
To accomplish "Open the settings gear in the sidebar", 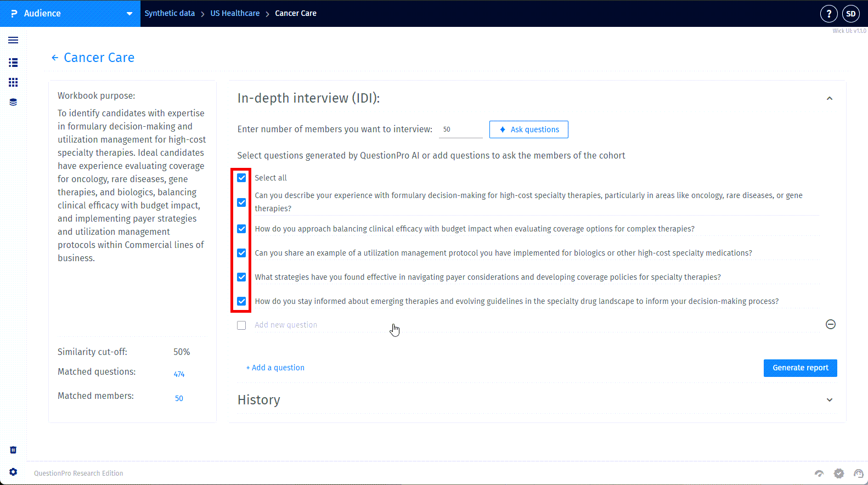I will [x=13, y=472].
